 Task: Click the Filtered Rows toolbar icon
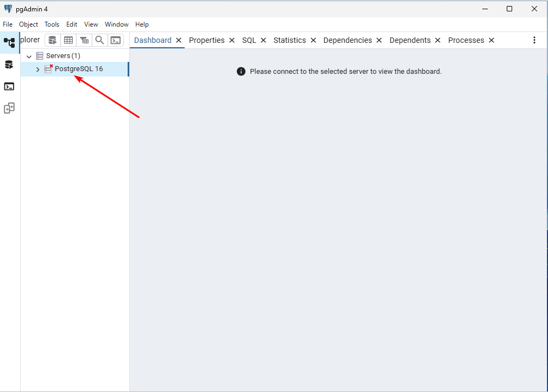[84, 40]
